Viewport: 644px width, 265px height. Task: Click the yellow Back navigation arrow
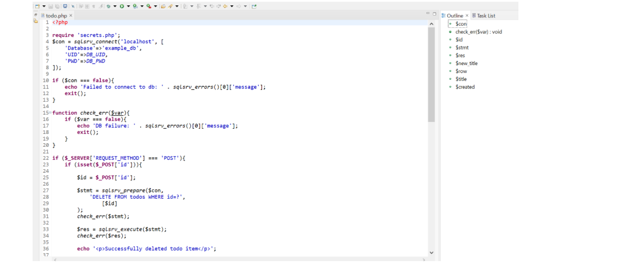(225, 6)
